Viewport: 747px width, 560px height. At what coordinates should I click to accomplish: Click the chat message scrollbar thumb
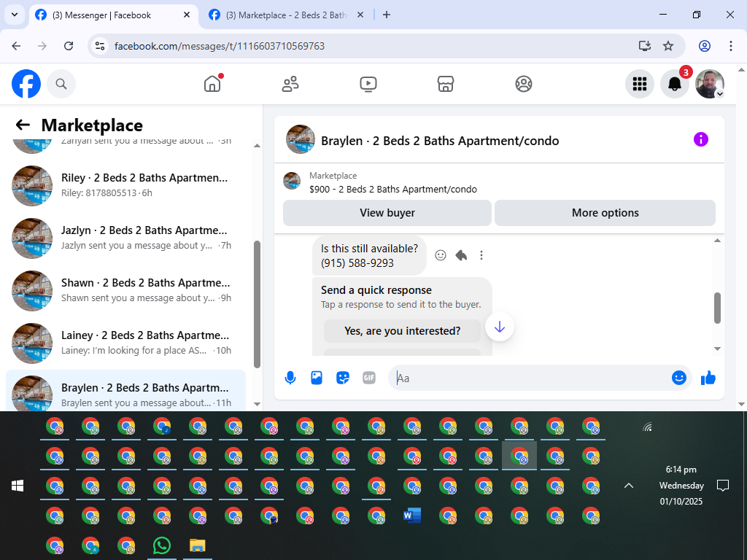point(718,308)
